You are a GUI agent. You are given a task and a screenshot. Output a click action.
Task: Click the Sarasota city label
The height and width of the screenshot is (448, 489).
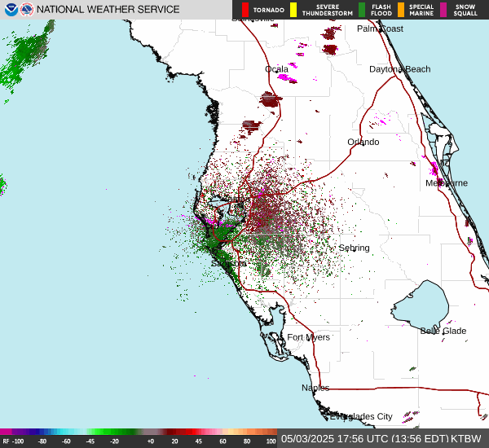[x=229, y=263]
